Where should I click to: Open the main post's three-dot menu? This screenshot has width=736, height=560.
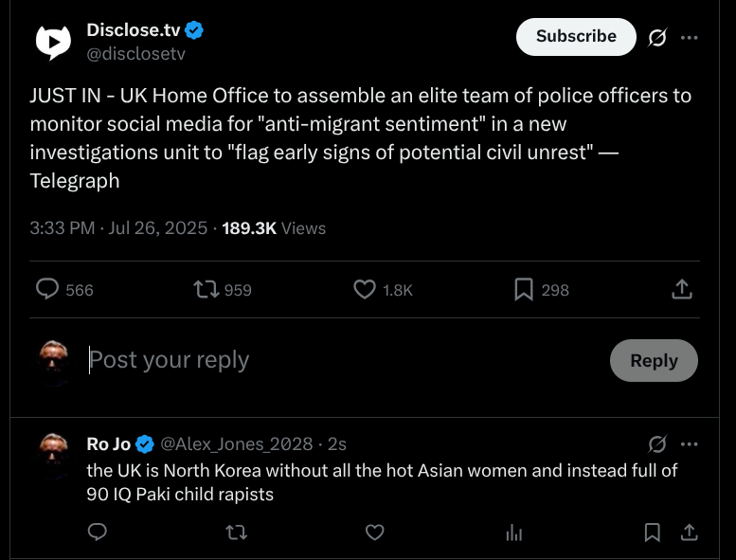(x=689, y=38)
